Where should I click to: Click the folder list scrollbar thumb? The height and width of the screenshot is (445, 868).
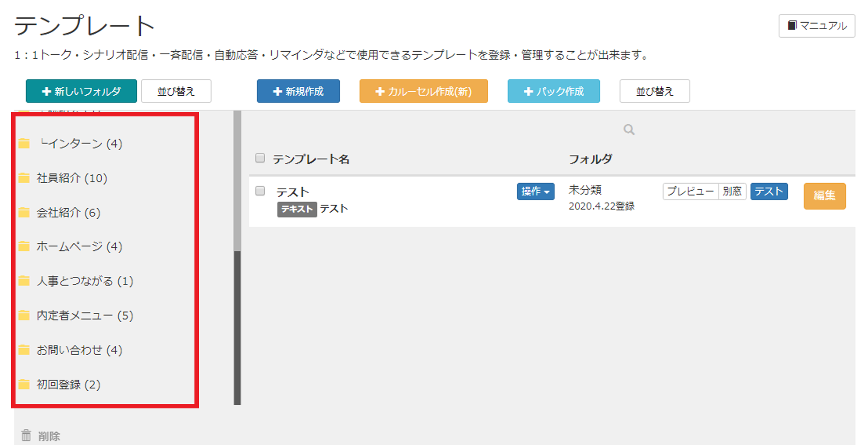click(238, 328)
